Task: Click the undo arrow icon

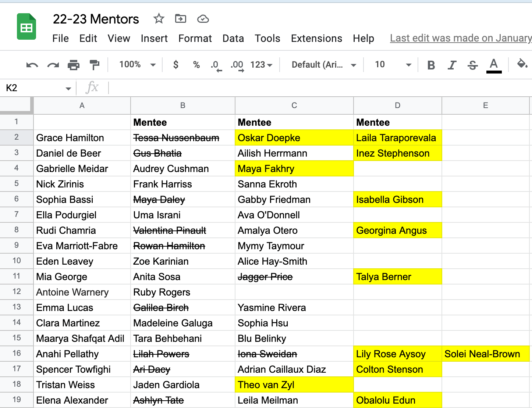Action: 32,65
